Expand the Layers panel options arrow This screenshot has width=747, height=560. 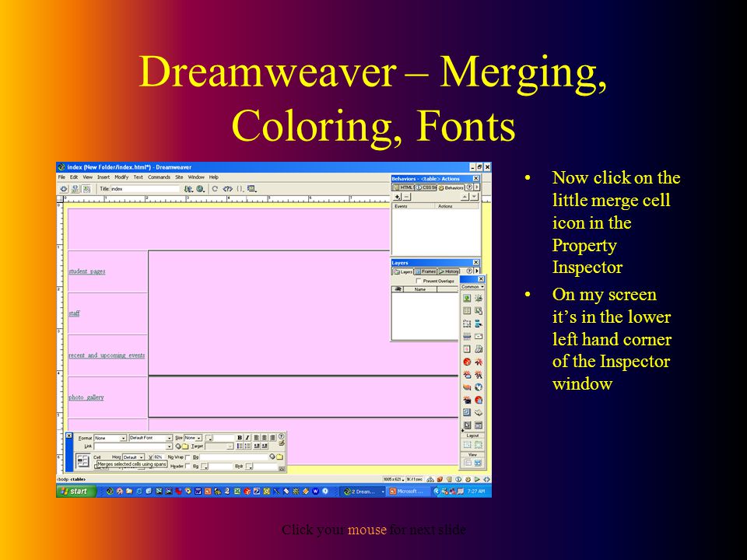(477, 271)
